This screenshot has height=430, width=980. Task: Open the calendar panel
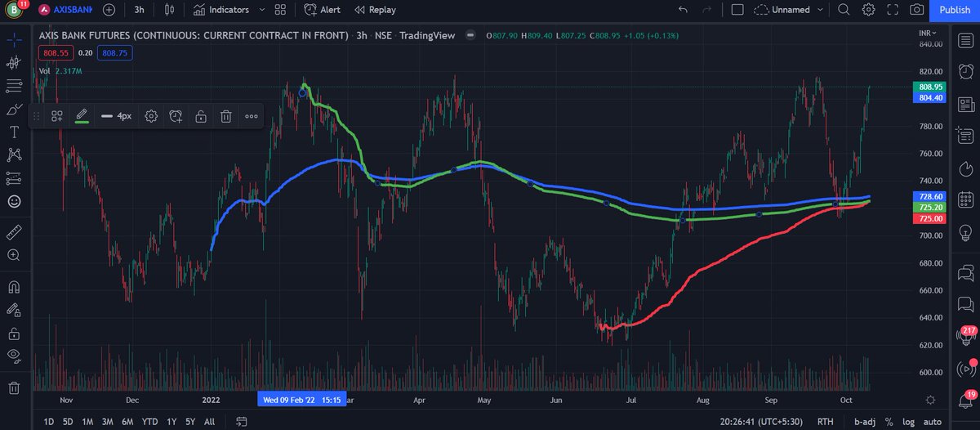[965, 199]
